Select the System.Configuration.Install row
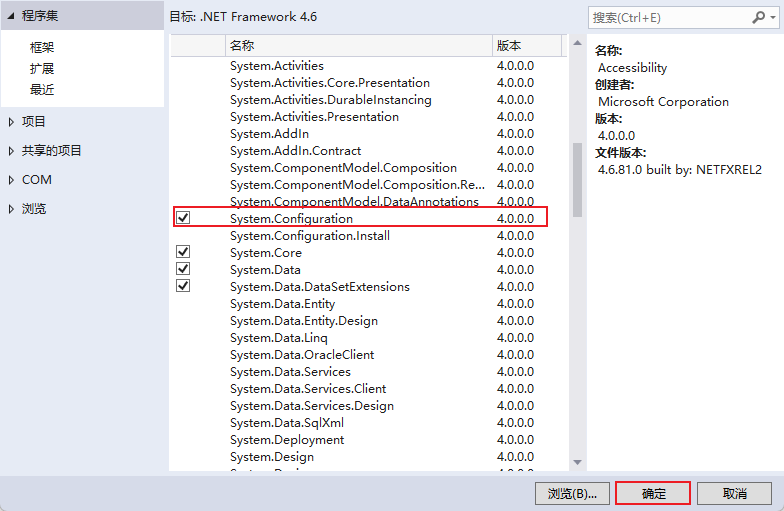784x511 pixels. tap(368, 236)
